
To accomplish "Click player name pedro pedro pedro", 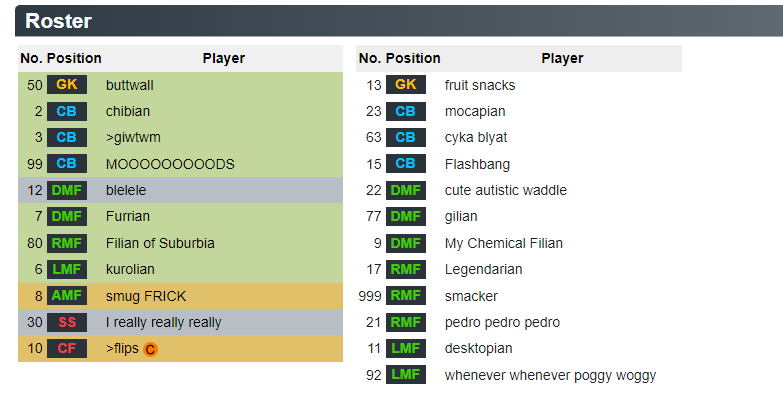I will (x=502, y=323).
